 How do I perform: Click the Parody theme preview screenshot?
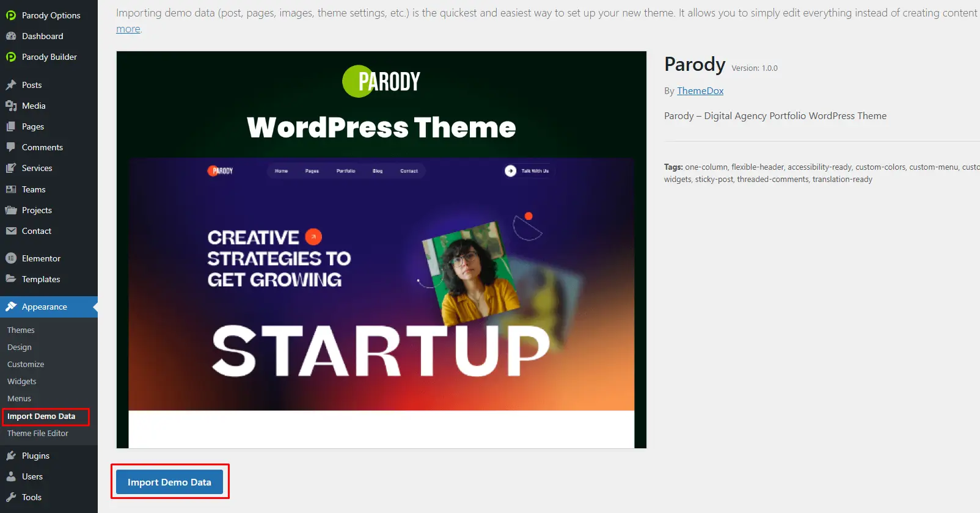click(x=381, y=250)
